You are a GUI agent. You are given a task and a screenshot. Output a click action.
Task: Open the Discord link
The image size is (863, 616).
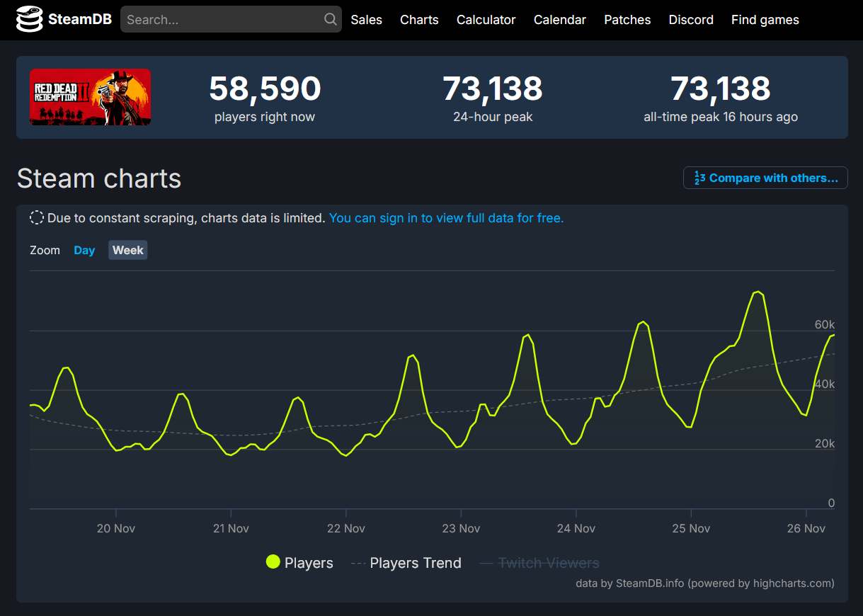(x=691, y=20)
